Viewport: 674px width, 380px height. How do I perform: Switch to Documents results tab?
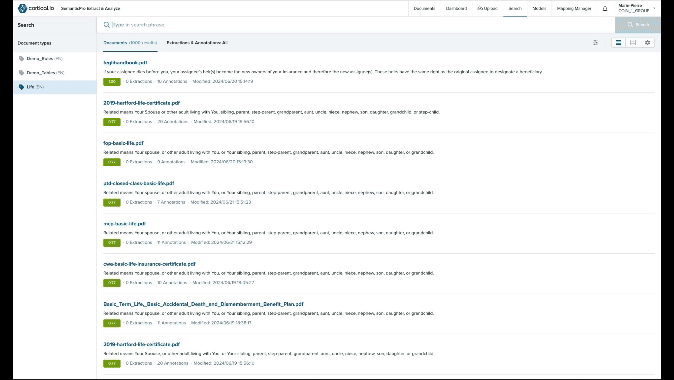[130, 43]
